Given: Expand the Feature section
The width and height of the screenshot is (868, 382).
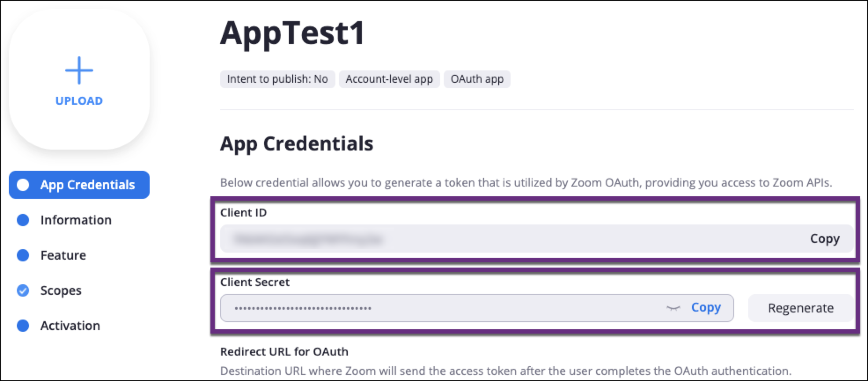Looking at the screenshot, I should click(x=63, y=255).
